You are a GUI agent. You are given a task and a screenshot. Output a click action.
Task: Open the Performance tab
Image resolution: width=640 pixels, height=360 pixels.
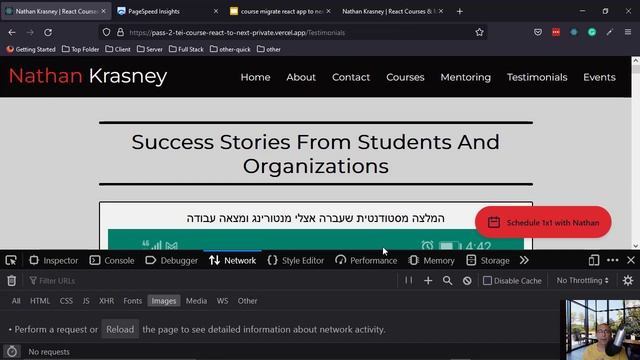(366, 260)
